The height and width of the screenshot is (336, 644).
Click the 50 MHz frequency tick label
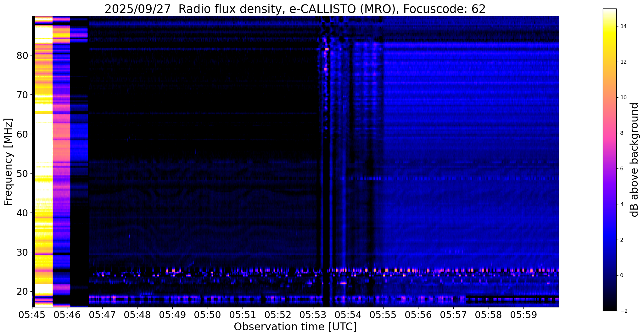[22, 174]
